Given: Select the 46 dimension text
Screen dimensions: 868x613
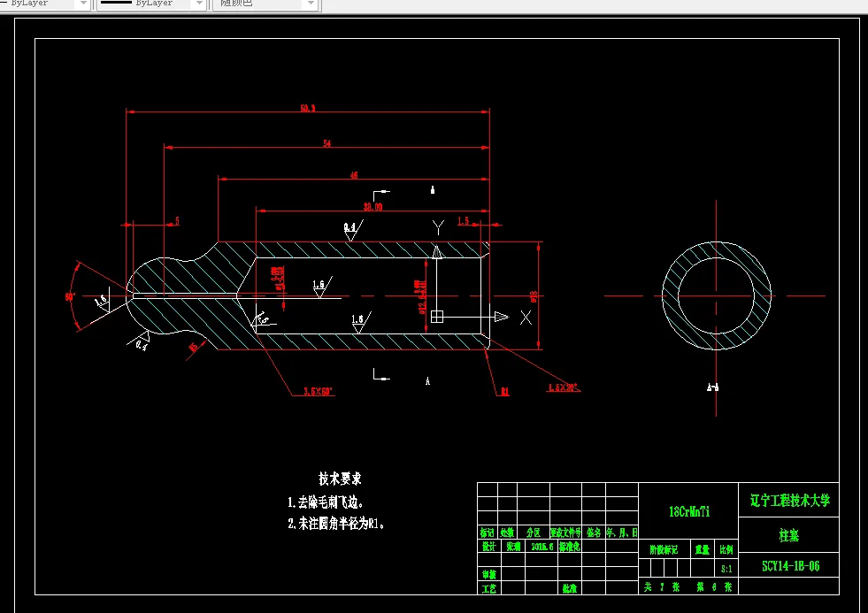Looking at the screenshot, I should click(354, 175).
